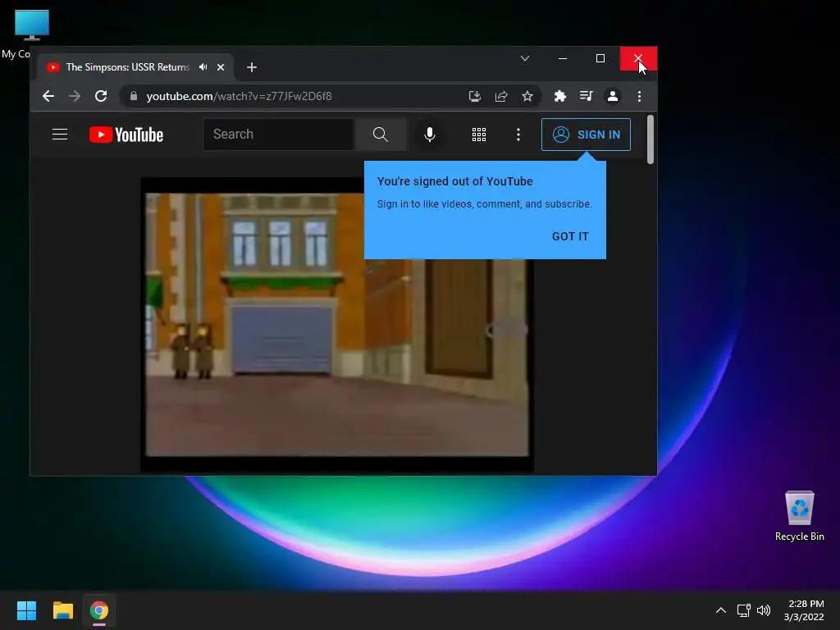
Task: Maximize the Chrome window
Action: click(x=600, y=58)
